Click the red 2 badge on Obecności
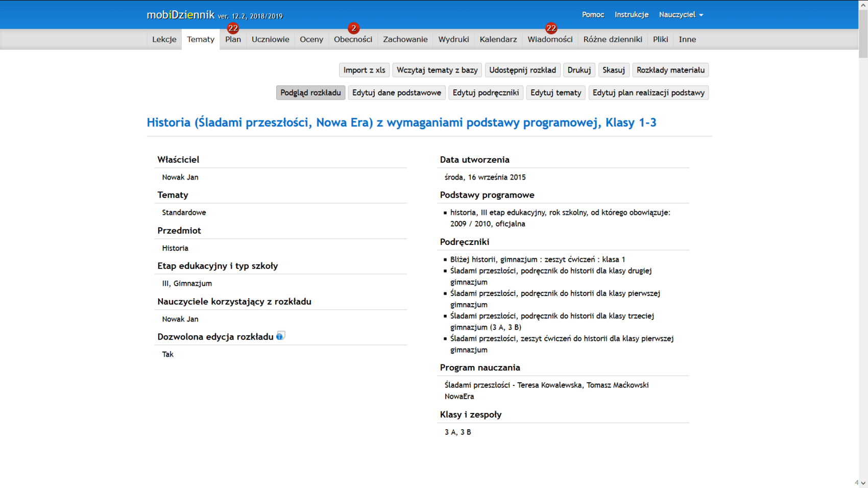868x488 pixels. 353,28
